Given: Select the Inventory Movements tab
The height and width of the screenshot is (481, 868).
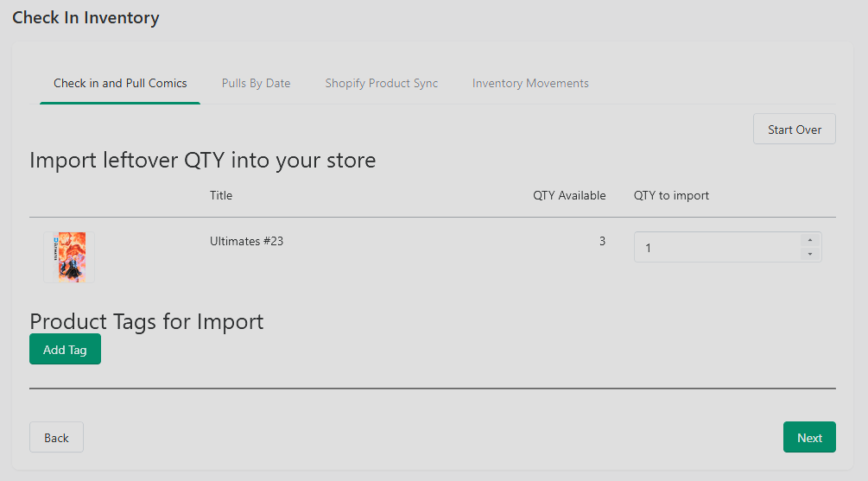Looking at the screenshot, I should pyautogui.click(x=530, y=83).
